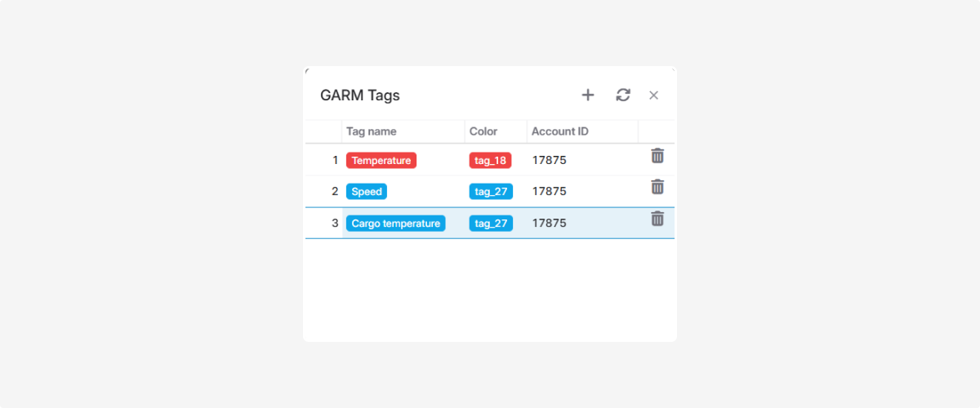Select the red Temperature tag badge
Image resolution: width=980 pixels, height=408 pixels.
click(381, 161)
